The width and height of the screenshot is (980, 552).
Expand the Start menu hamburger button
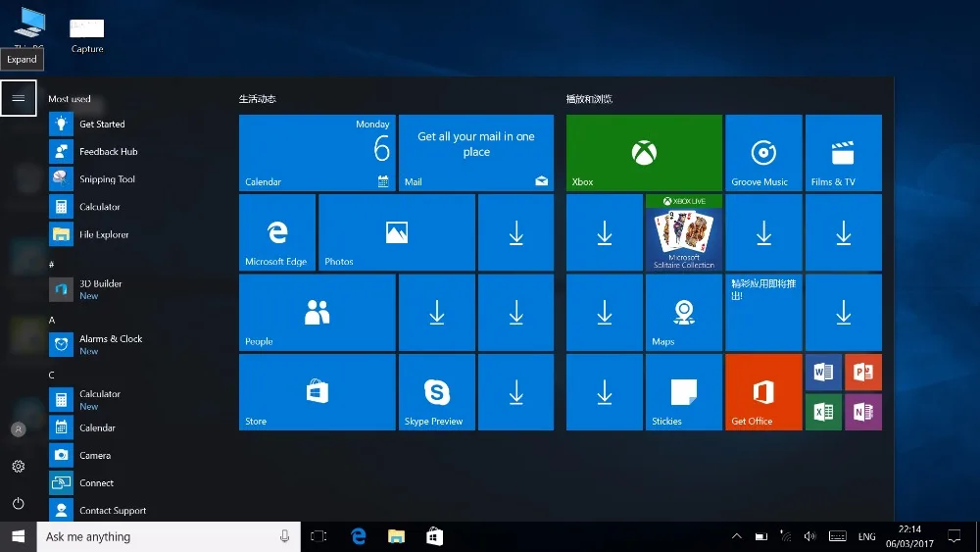click(18, 97)
